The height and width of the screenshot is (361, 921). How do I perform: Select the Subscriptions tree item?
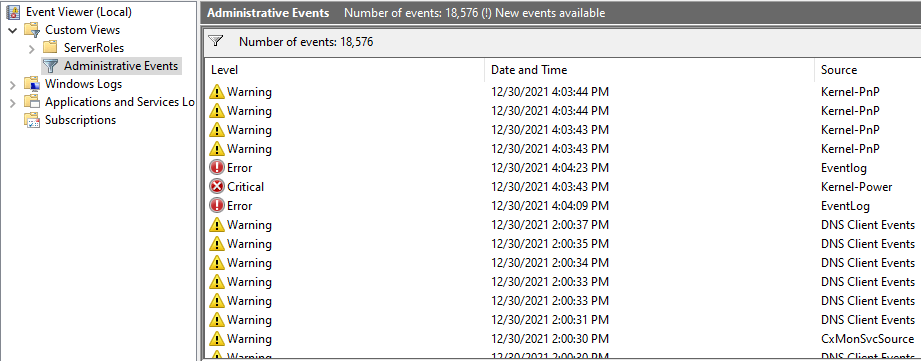(x=80, y=120)
